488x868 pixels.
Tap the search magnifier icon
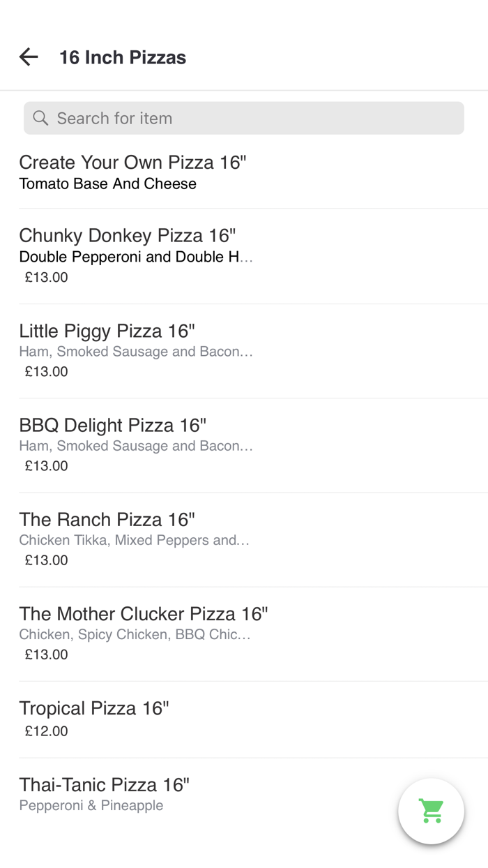[41, 119]
